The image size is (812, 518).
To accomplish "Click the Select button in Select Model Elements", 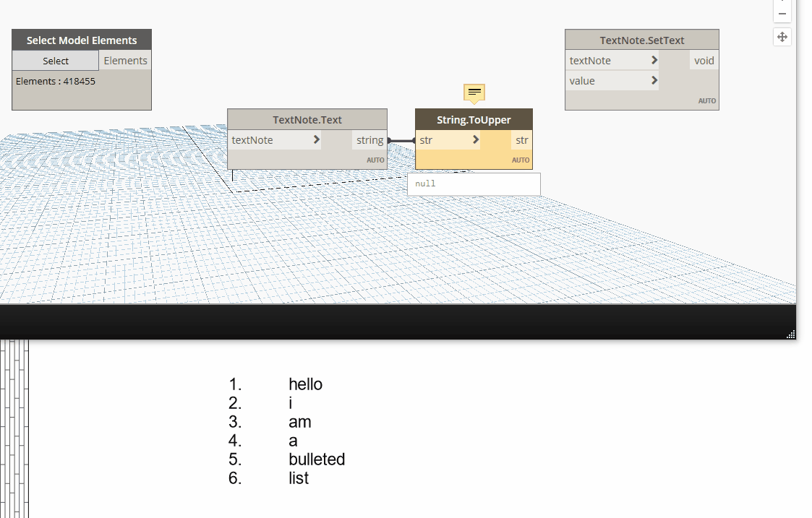I will point(56,61).
